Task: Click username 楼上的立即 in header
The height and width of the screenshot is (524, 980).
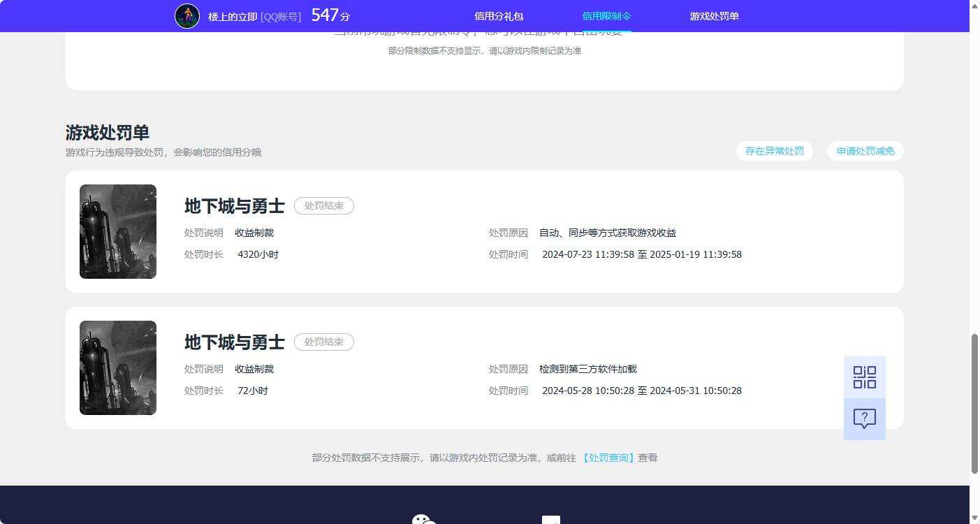Action: click(x=233, y=16)
